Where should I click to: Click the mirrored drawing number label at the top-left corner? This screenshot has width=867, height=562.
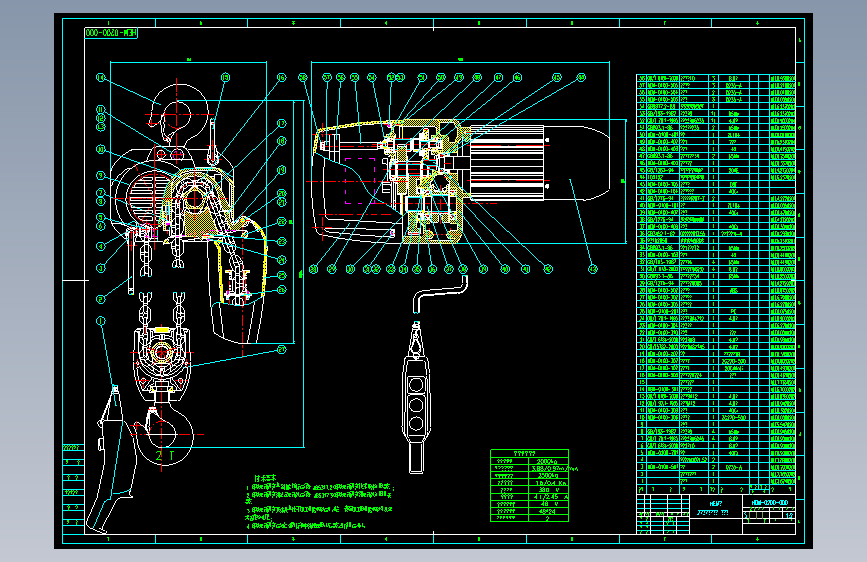pyautogui.click(x=111, y=33)
